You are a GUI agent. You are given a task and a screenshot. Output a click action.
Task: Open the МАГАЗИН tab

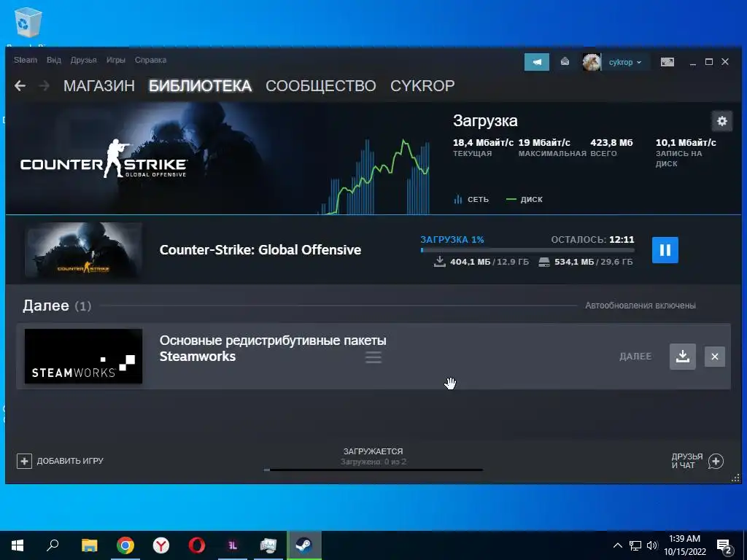click(99, 86)
